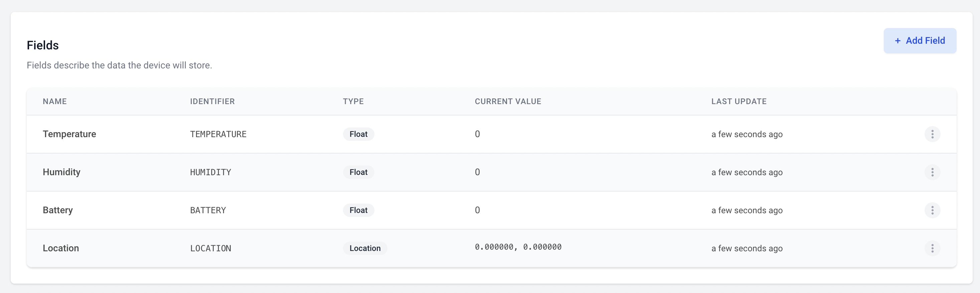Open the Temperature row's three-dot menu

tap(932, 134)
